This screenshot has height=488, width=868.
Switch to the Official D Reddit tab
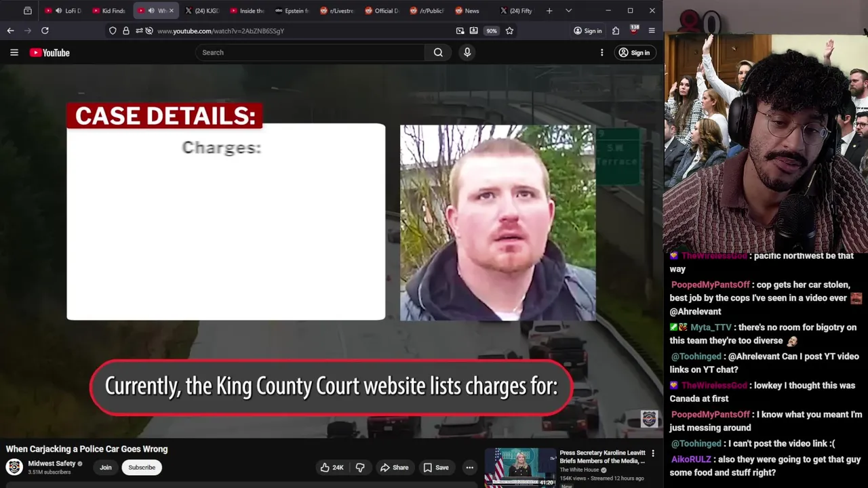point(382,11)
